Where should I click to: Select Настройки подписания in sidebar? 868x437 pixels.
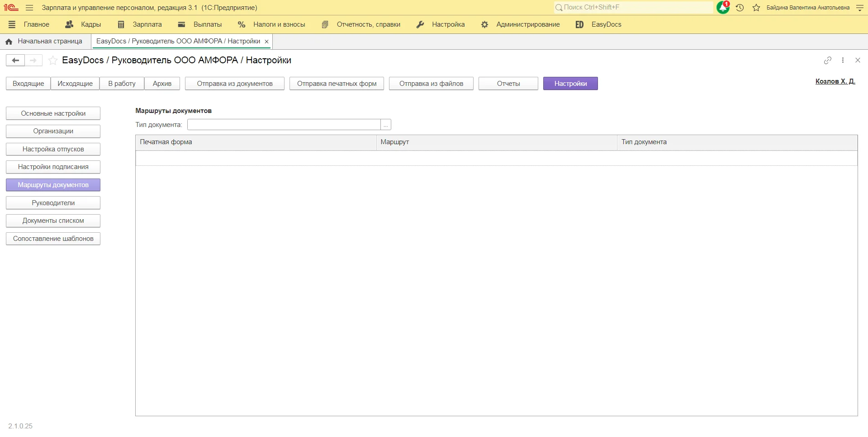tap(53, 167)
